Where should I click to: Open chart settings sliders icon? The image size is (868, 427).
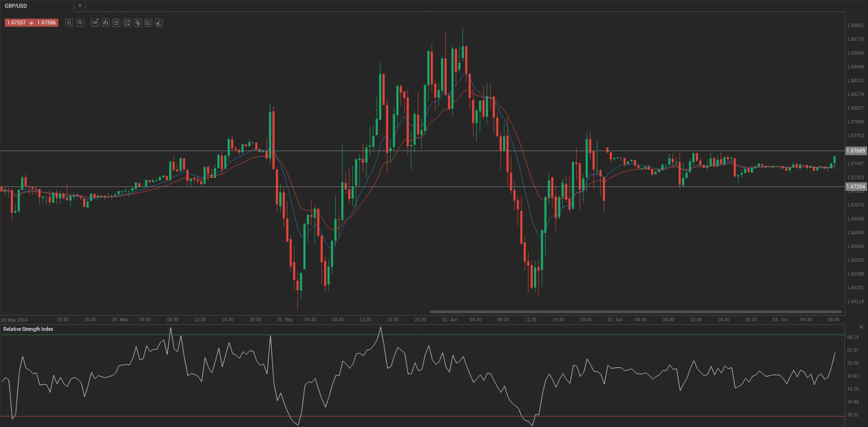[116, 23]
